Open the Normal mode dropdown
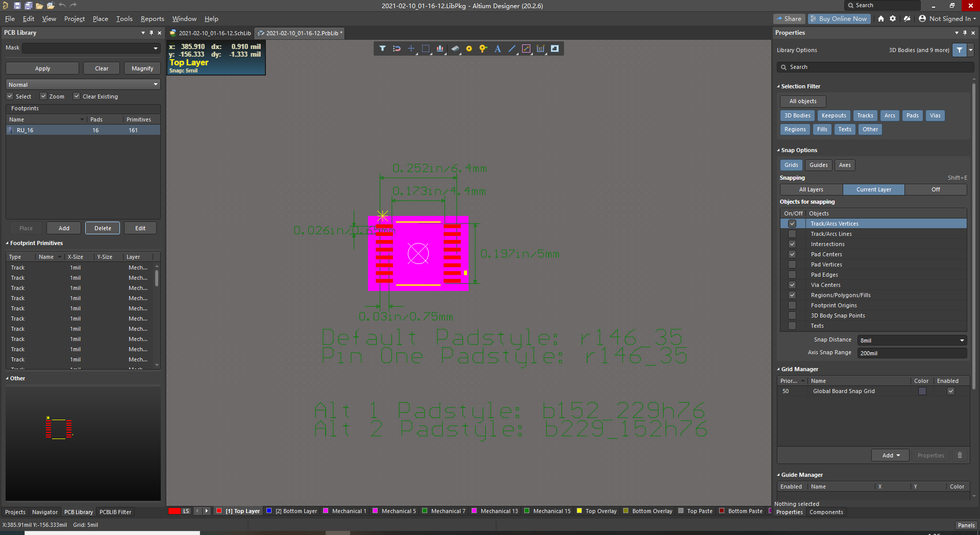This screenshot has width=980, height=535. pos(155,84)
